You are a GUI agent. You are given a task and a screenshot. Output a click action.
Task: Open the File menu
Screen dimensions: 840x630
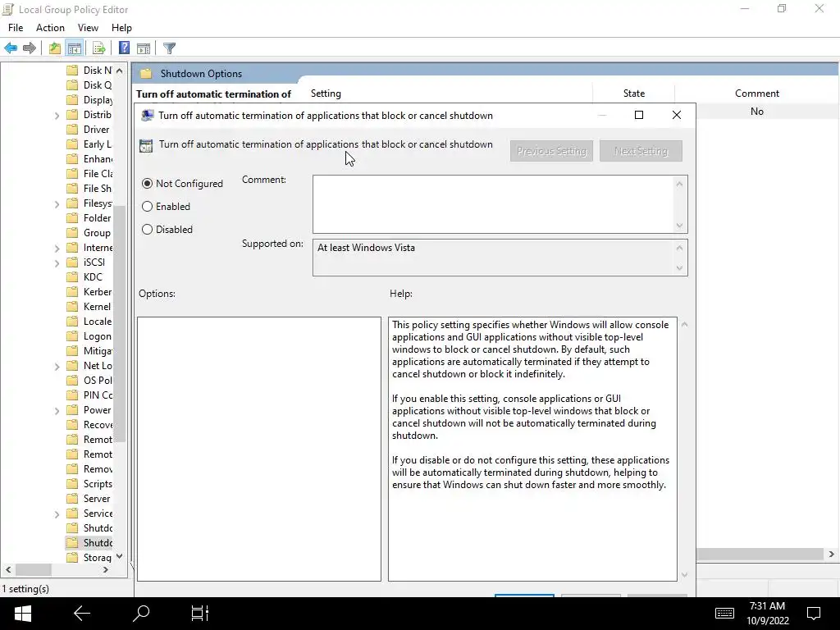(16, 28)
